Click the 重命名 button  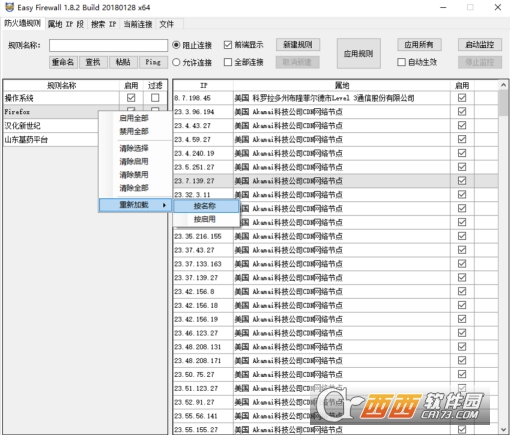pos(63,62)
